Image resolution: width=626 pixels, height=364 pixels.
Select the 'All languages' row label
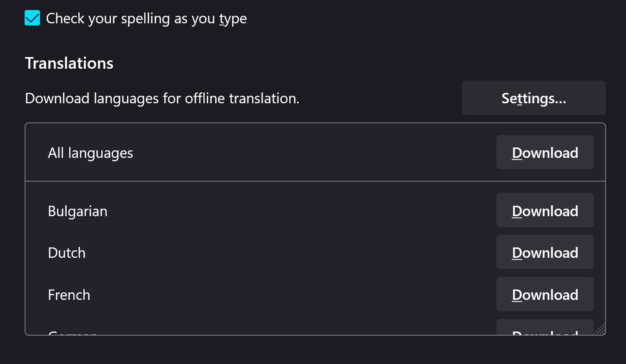90,153
